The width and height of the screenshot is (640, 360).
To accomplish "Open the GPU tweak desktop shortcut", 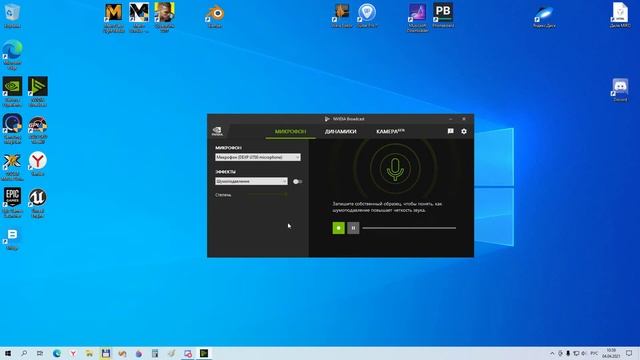I will (38, 130).
